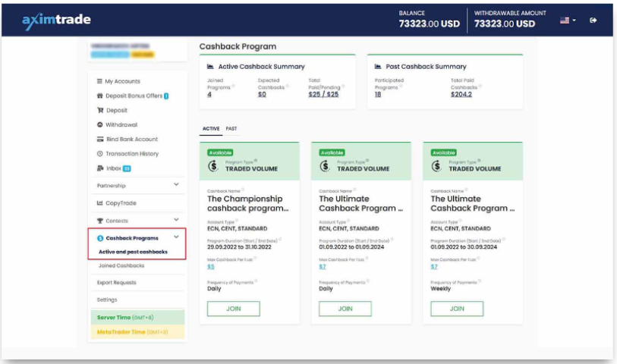Open Bind Bank Account
The image size is (617, 364).
132,139
